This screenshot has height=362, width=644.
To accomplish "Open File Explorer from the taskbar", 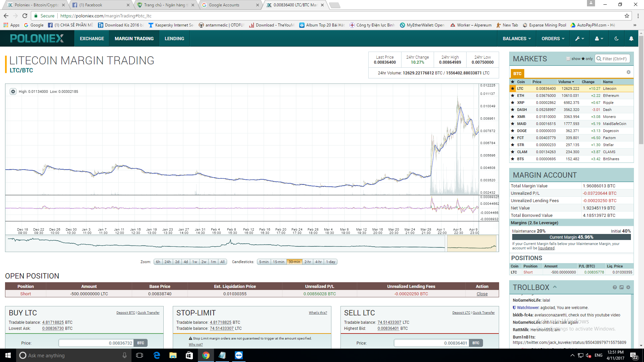I will tap(173, 355).
